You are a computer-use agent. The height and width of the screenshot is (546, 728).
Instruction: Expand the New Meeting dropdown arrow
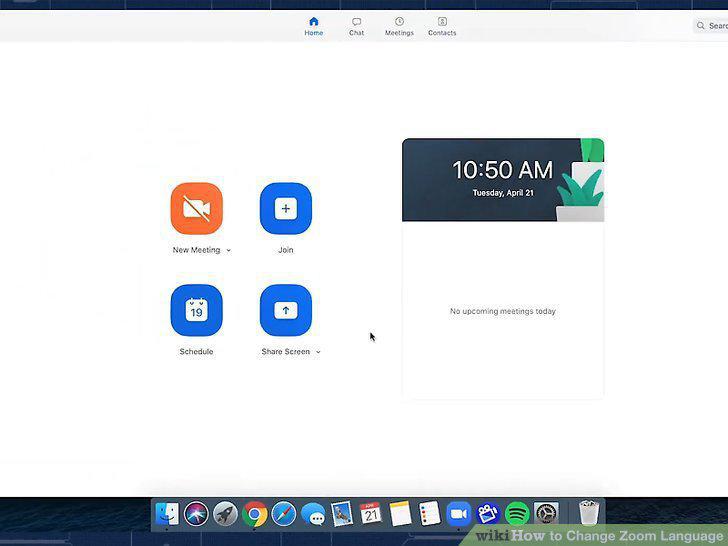pyautogui.click(x=228, y=250)
